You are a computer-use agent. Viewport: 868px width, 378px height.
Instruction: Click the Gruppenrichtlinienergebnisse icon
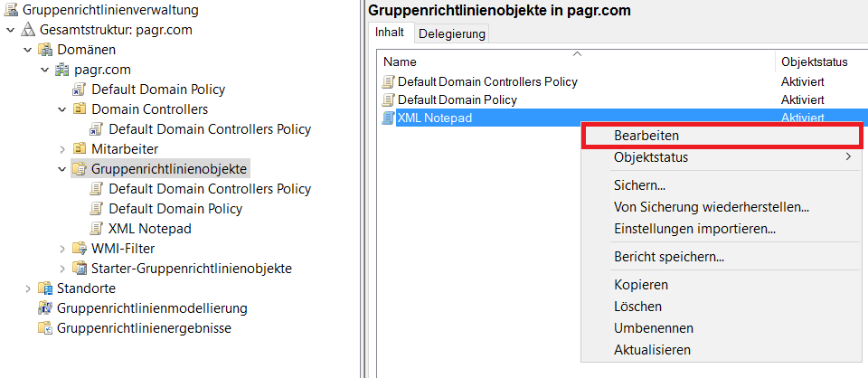tap(45, 328)
